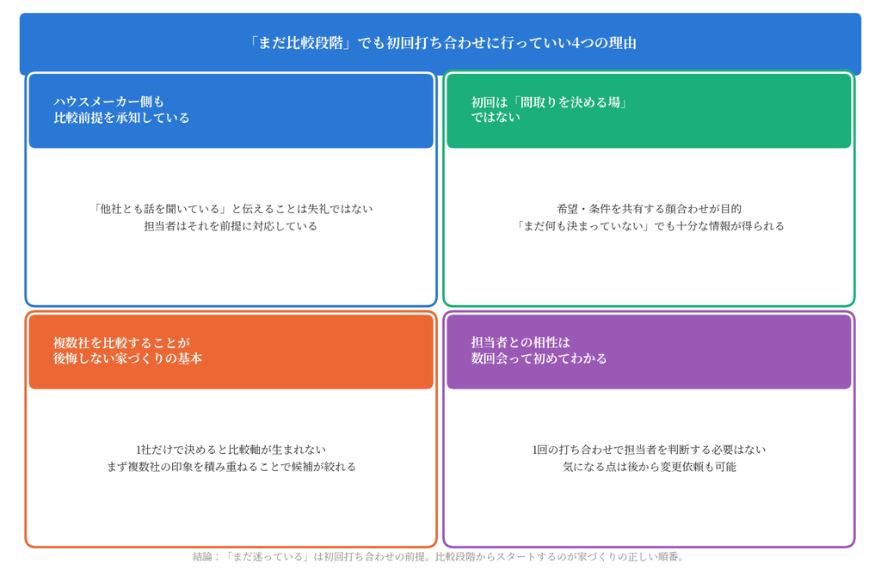Click the blue-bordered card's empty white area
Image resolution: width=881 pixels, height=588 pixels.
click(x=231, y=270)
